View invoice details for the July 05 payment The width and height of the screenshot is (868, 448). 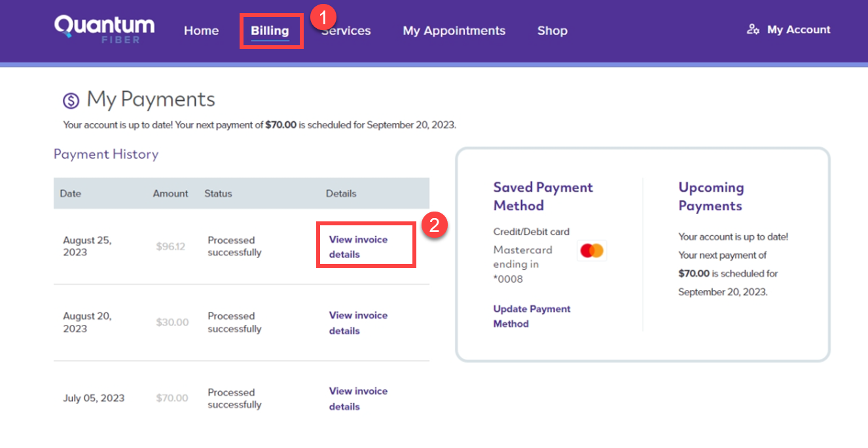[358, 398]
